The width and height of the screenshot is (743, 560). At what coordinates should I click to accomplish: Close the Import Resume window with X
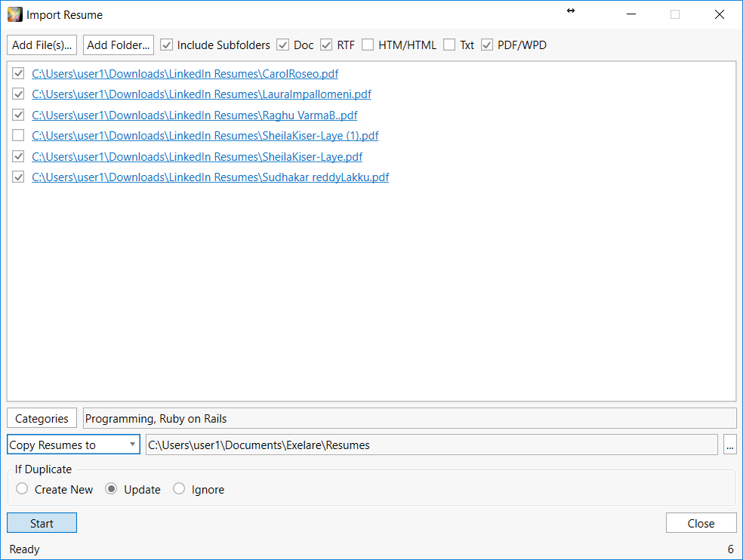[x=720, y=14]
